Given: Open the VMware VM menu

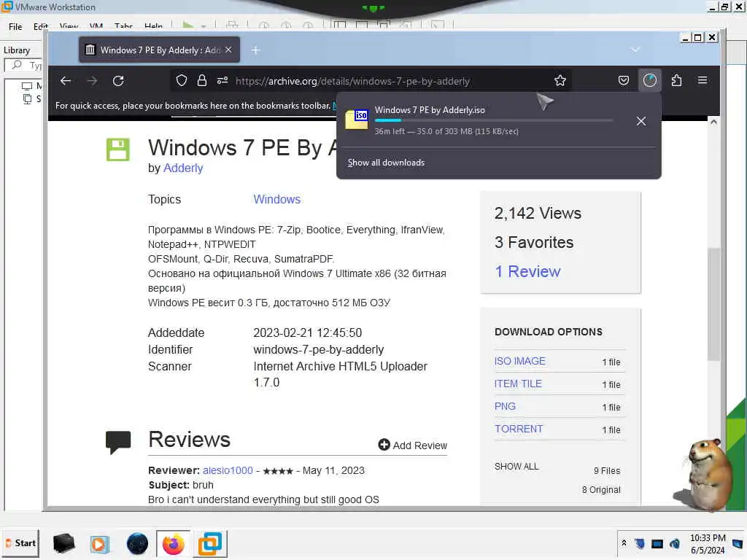Looking at the screenshot, I should pos(96,27).
